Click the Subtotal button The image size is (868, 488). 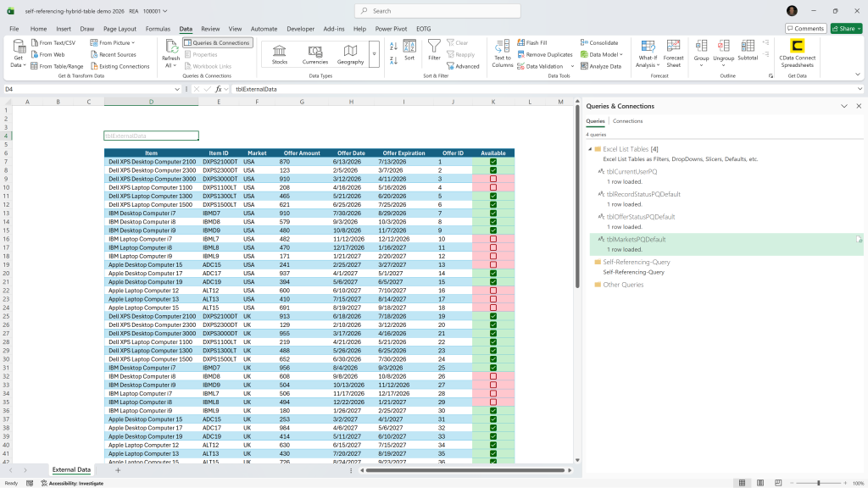pos(748,50)
